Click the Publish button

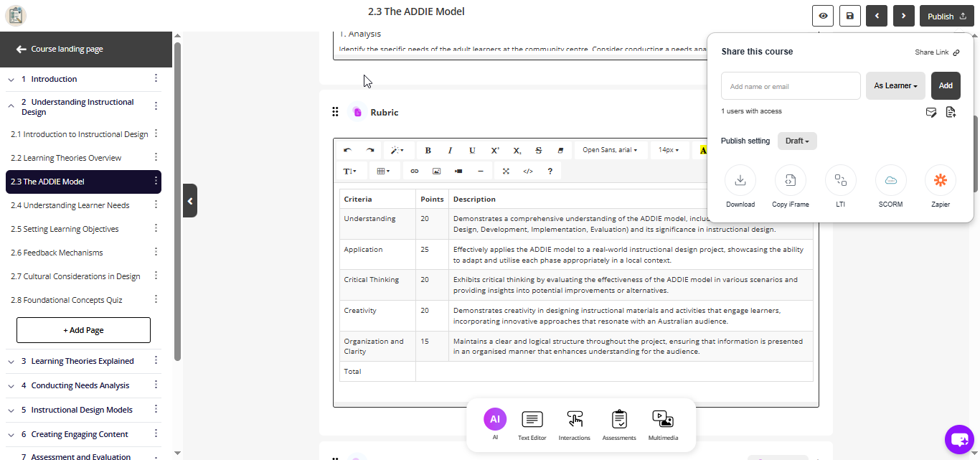pyautogui.click(x=946, y=15)
